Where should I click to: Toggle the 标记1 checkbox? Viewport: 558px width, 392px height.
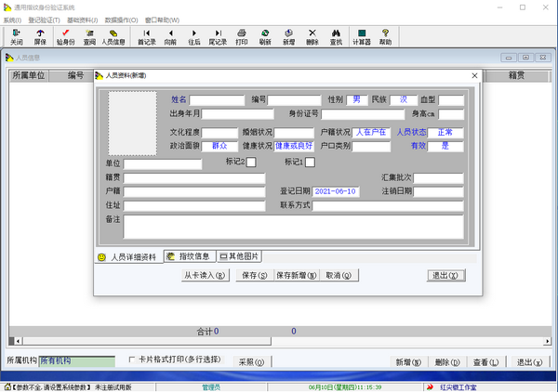pyautogui.click(x=310, y=163)
